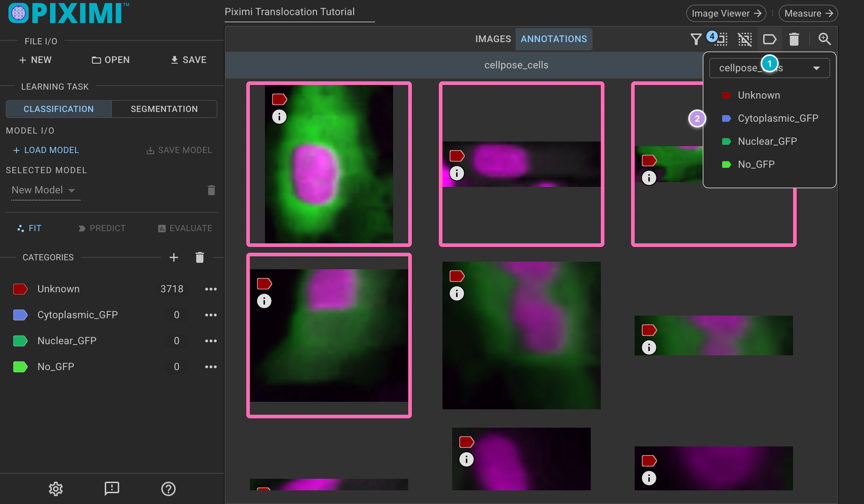Switch learning task to Segmentation
Screen dimensions: 864x504
pyautogui.click(x=164, y=109)
